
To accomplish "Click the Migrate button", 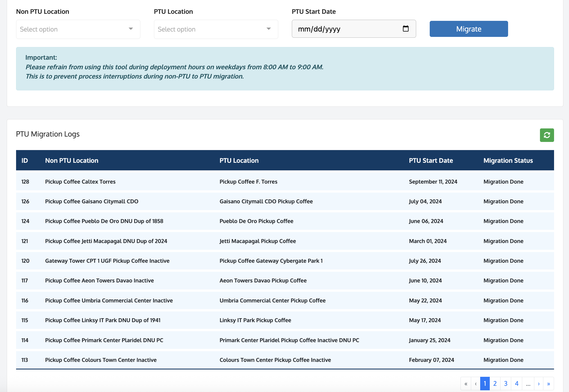I will (x=469, y=29).
